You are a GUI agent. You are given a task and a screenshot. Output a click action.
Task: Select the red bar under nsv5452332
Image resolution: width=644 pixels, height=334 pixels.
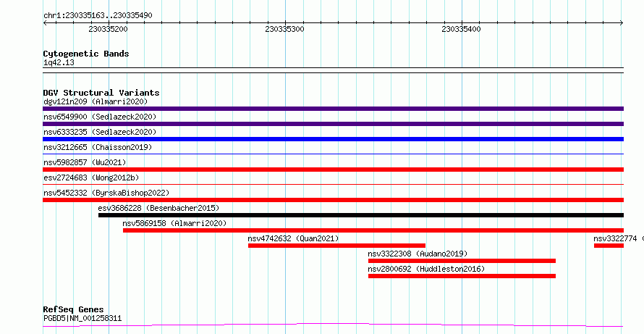pyautogui.click(x=333, y=200)
